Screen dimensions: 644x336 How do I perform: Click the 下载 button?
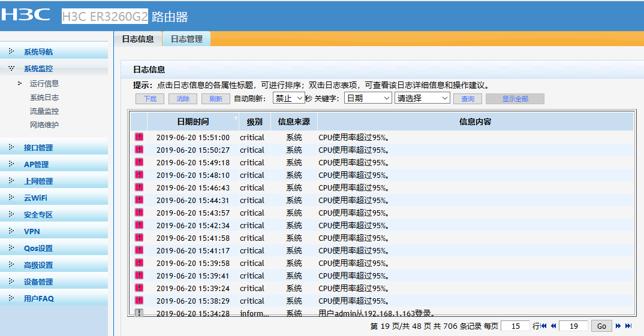pos(150,99)
